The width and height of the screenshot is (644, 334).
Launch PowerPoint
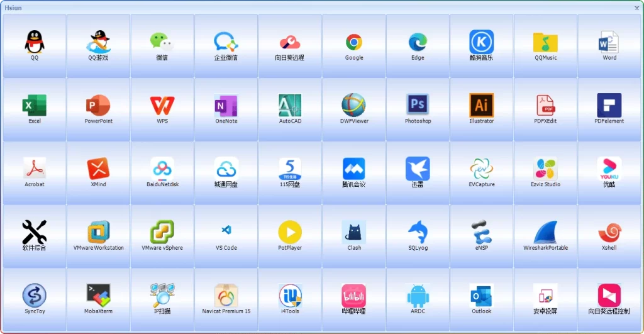pyautogui.click(x=98, y=109)
